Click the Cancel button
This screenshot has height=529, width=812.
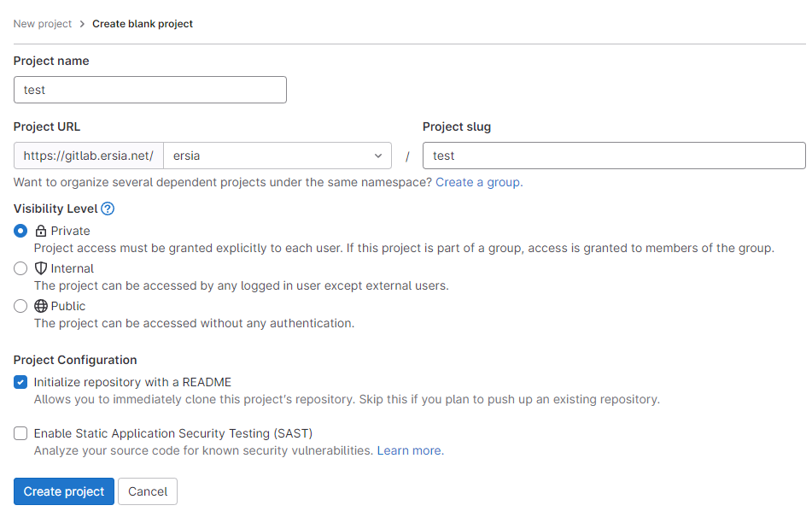click(148, 491)
